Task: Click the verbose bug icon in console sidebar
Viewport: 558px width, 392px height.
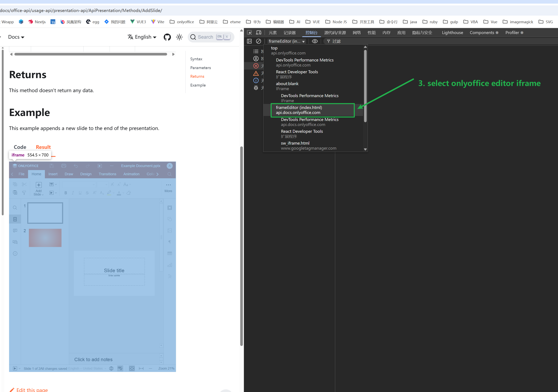Action: click(x=256, y=88)
